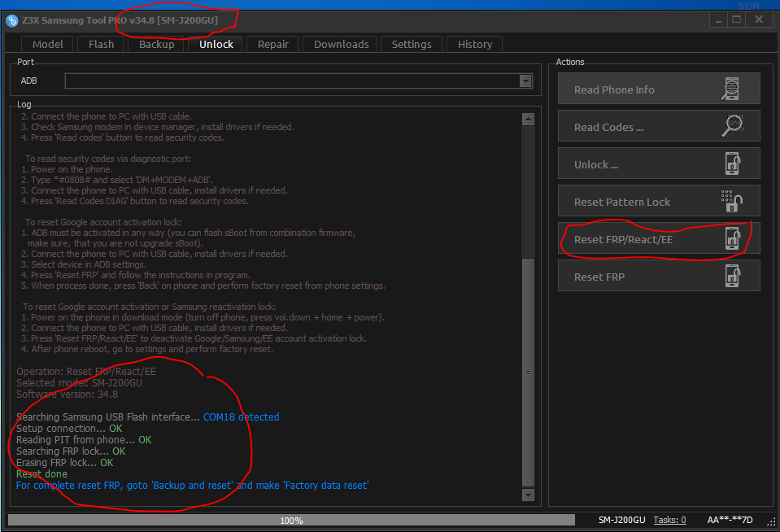Click the 'Searching FRP lock... OK' log line

pos(71,451)
